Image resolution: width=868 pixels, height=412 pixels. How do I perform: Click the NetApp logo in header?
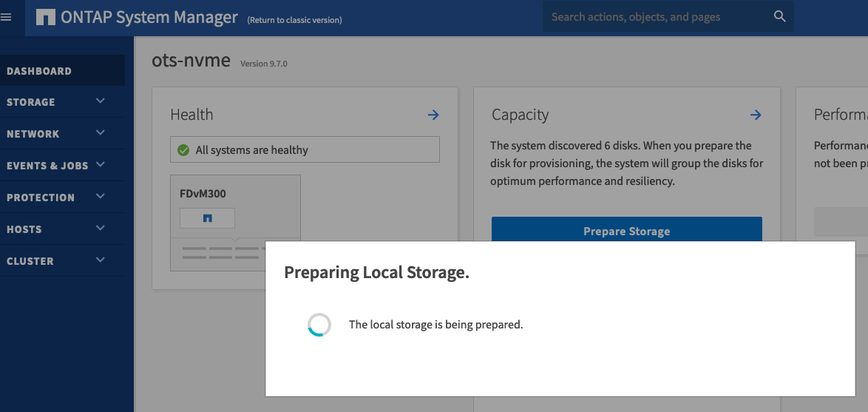coord(46,17)
